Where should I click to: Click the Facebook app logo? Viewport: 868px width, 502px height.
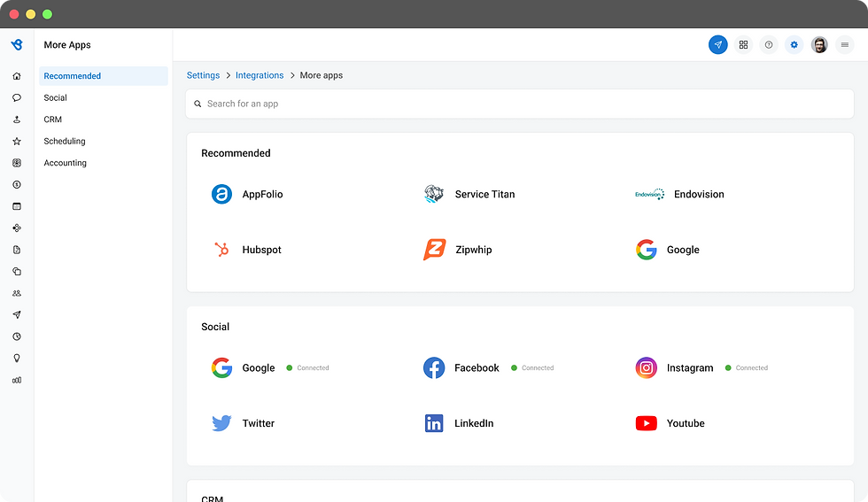pos(434,368)
